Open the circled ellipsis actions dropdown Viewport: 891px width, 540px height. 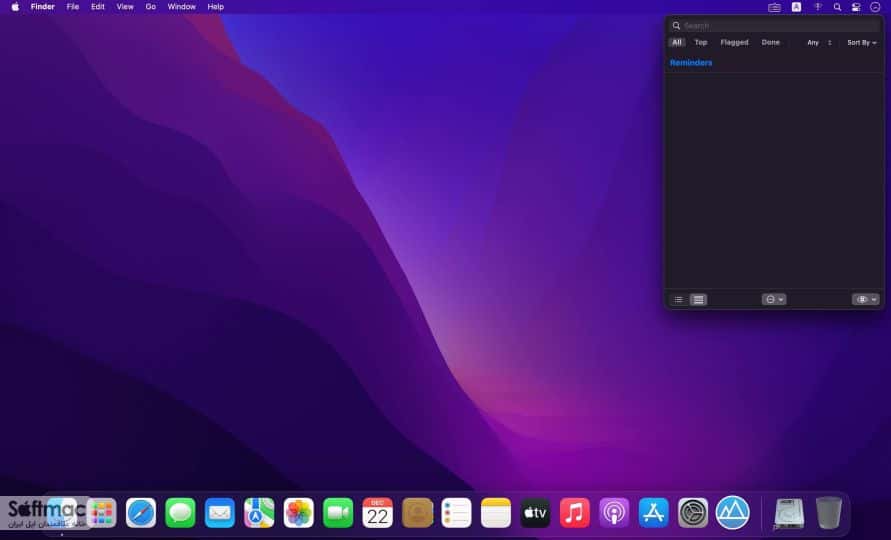click(774, 300)
